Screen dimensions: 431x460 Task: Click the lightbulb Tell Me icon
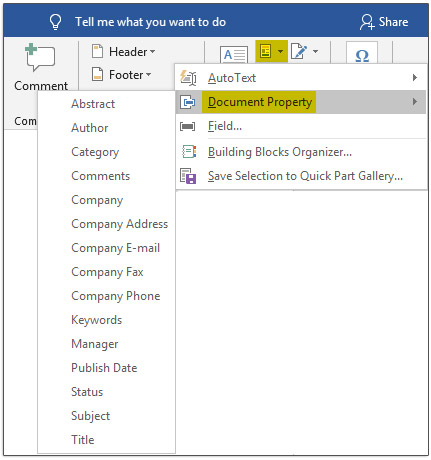(55, 22)
